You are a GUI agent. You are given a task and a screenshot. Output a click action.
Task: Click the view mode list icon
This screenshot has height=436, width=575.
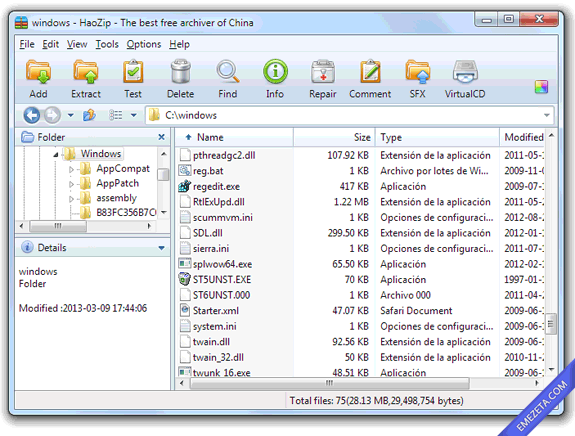tap(116, 115)
